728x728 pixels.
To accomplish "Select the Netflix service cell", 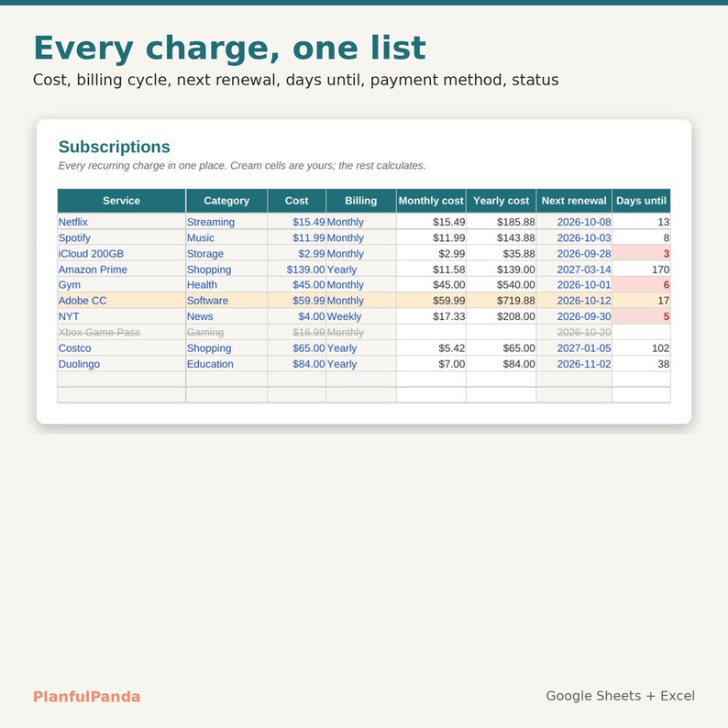I will pos(122,222).
